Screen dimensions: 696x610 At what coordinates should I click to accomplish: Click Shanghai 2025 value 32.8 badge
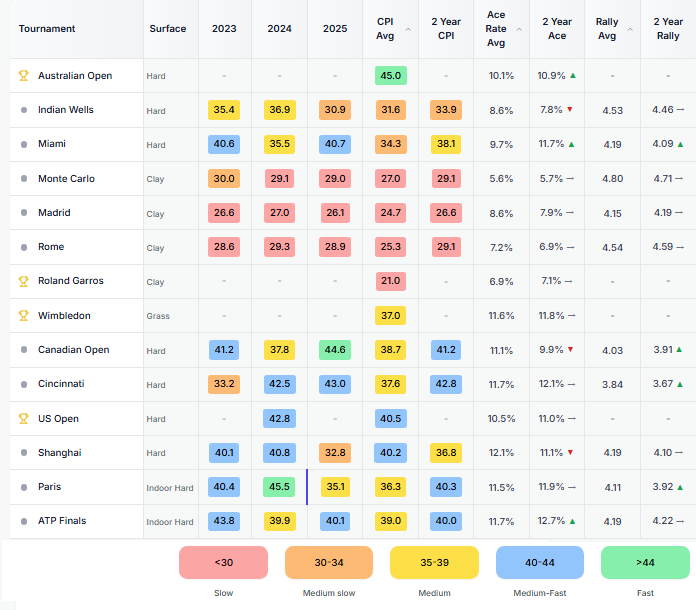(x=335, y=452)
